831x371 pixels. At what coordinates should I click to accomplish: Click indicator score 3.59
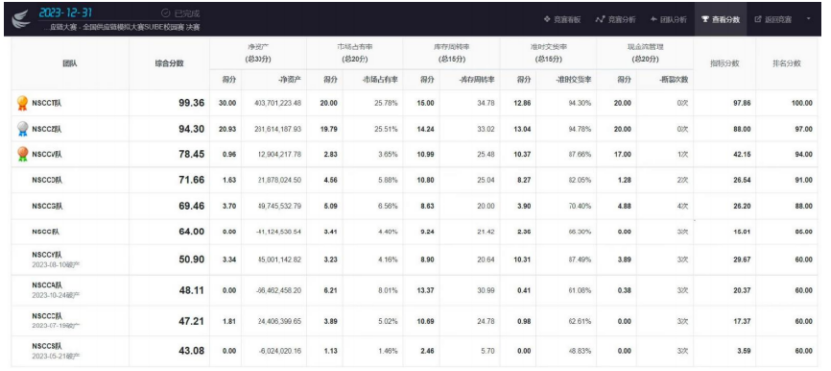[x=744, y=351]
